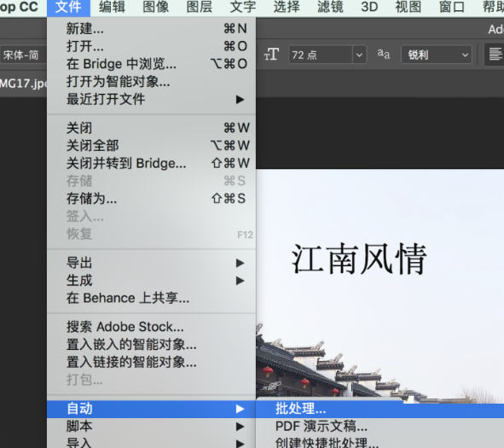This screenshot has height=448, width=504.
Task: Open the 编辑 menu in menu bar
Action: pyautogui.click(x=112, y=7)
